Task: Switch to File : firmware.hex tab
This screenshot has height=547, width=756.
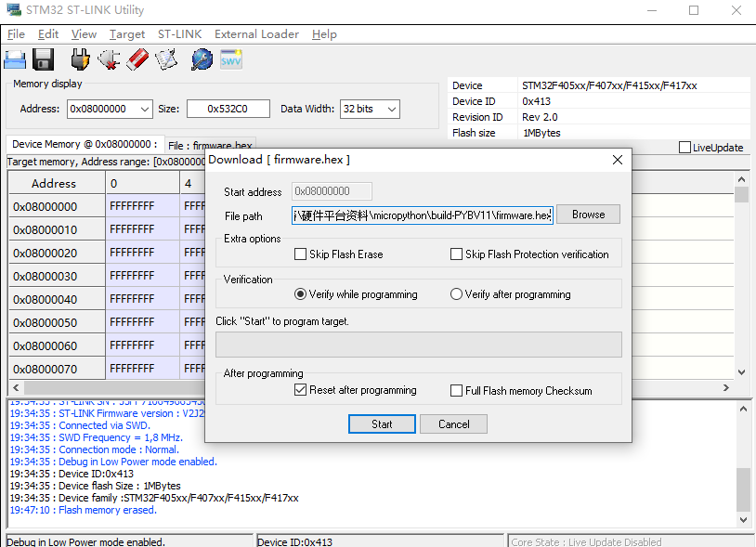Action: coord(210,145)
